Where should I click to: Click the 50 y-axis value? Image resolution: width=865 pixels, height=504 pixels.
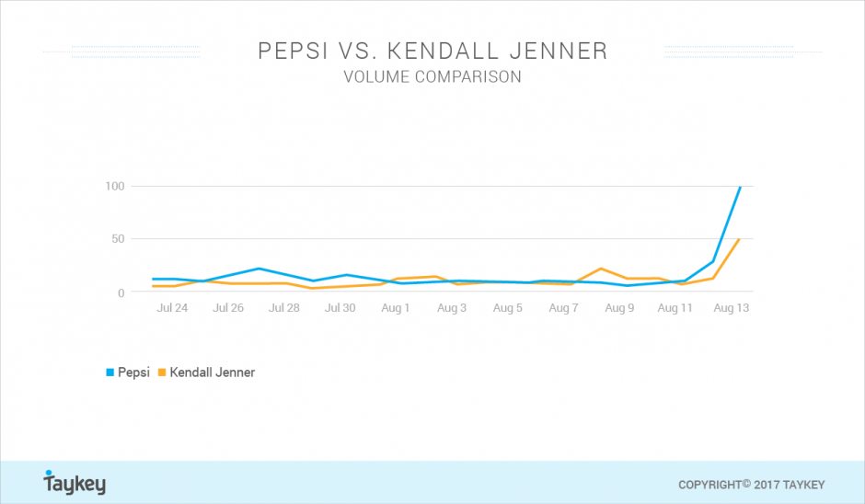point(118,239)
